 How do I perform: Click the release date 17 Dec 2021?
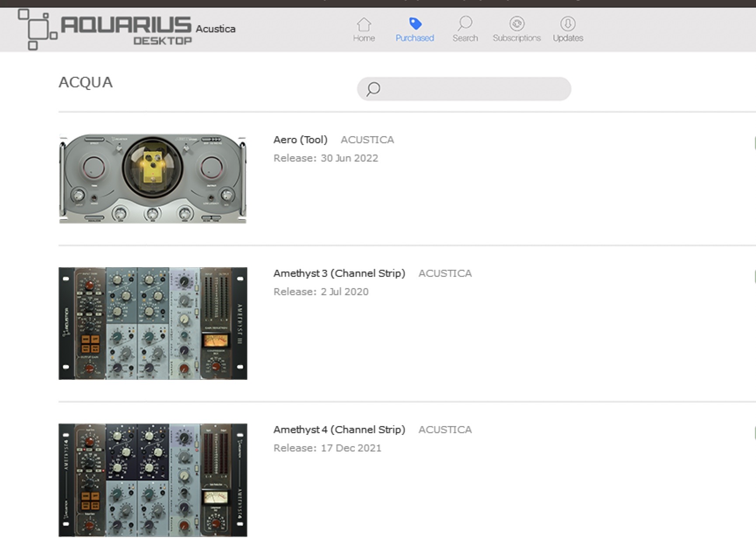coord(351,448)
